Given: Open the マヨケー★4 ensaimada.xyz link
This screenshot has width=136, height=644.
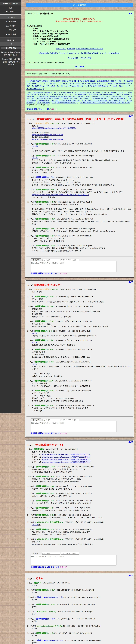Looking at the screenshot, I should pos(66,454).
